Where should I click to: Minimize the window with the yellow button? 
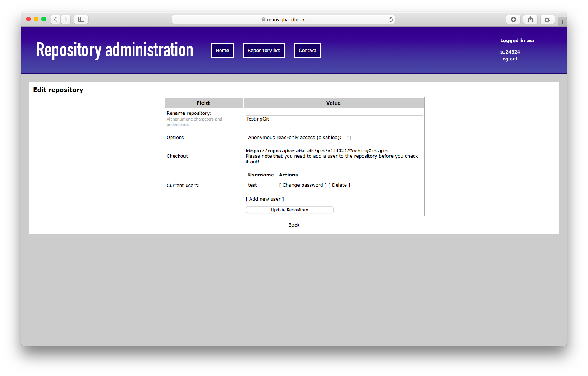click(x=36, y=19)
